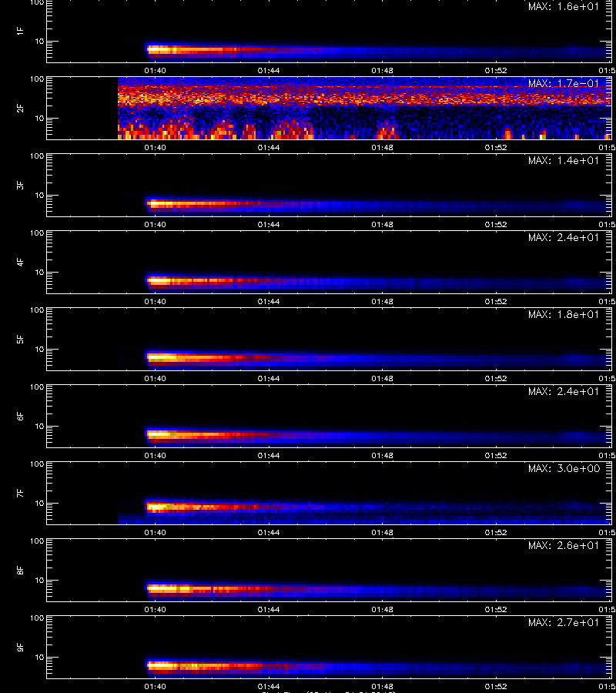
Task: Select the 'MAX: 3.0e+00' text in panel 7F
Action: [x=564, y=468]
